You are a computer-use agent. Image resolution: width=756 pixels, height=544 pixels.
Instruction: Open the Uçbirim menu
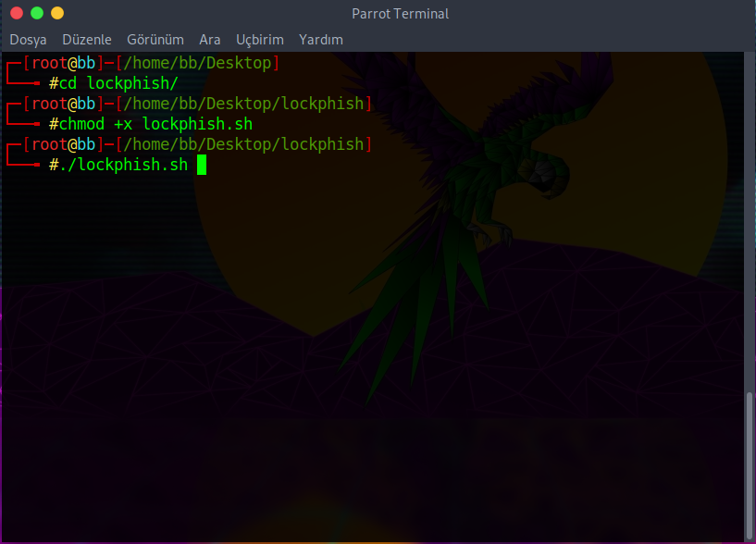pos(260,40)
